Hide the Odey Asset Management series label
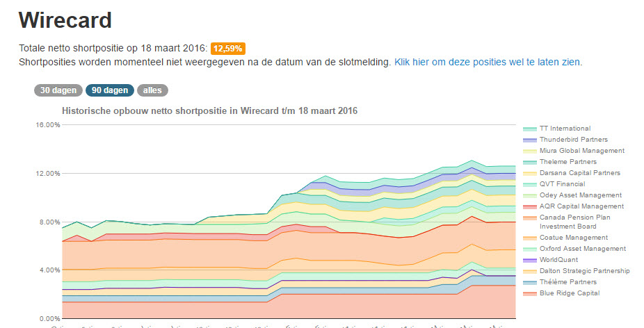Screen dimensions: 644x328 pos(581,195)
